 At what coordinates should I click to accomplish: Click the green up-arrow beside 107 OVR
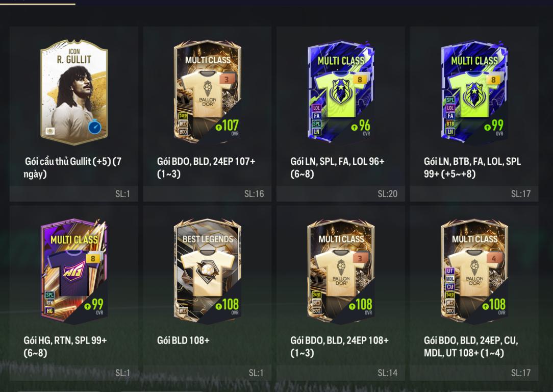pos(218,127)
